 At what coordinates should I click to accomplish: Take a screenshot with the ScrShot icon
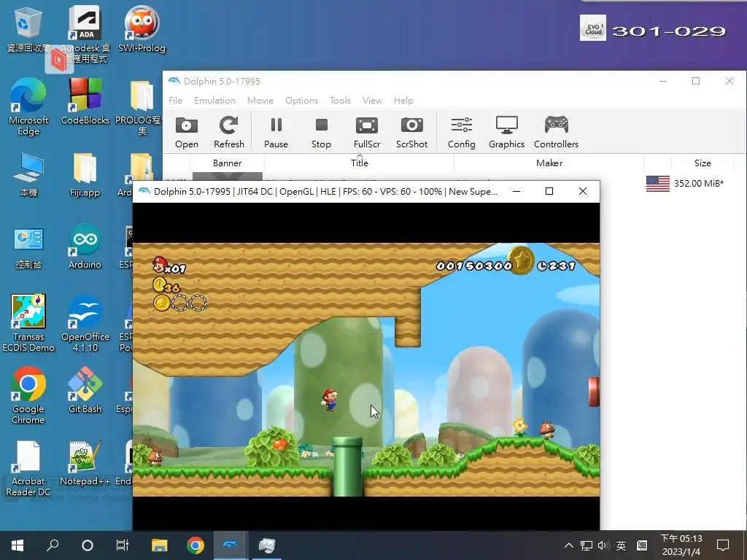point(411,133)
